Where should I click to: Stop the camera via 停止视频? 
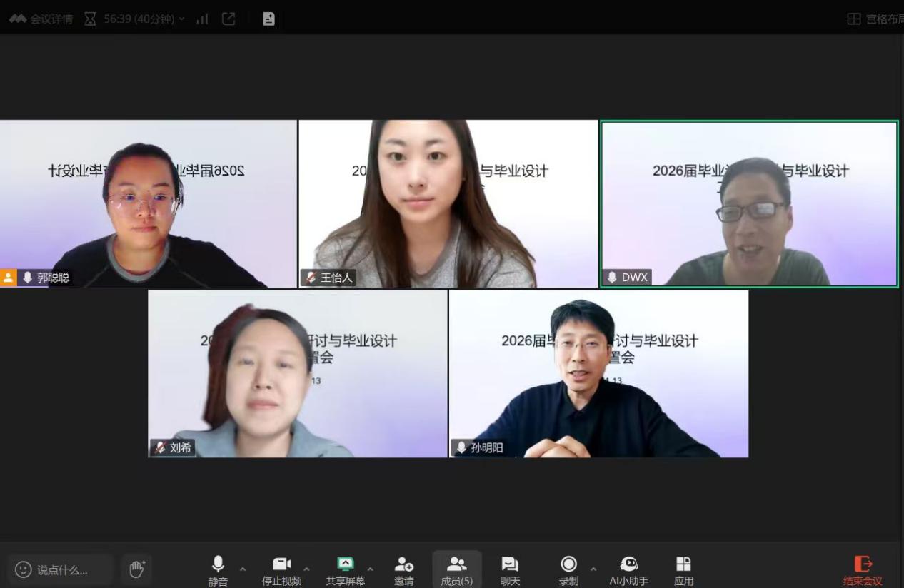(281, 570)
